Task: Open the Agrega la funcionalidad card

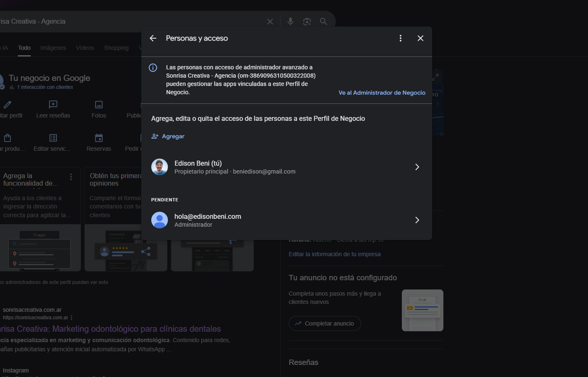Action: [x=40, y=219]
